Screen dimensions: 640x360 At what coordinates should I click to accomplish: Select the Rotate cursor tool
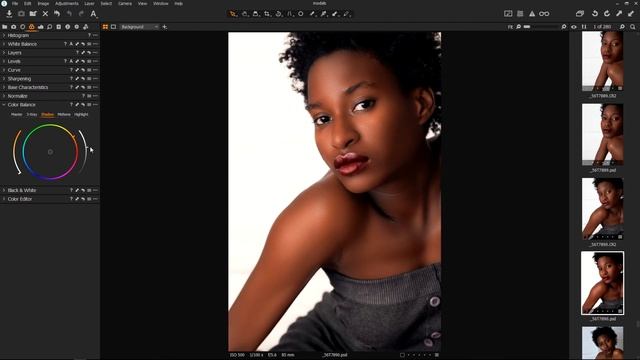pyautogui.click(x=278, y=14)
